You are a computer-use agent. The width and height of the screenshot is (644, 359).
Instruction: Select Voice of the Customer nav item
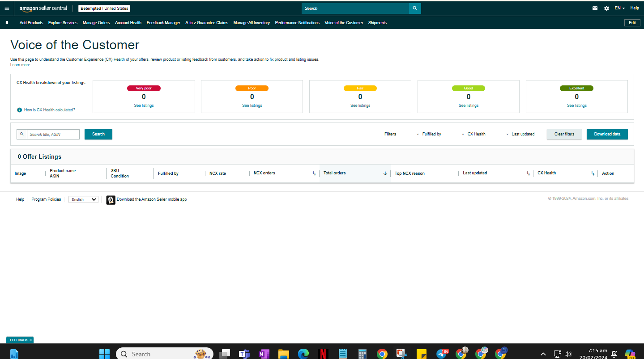point(344,23)
